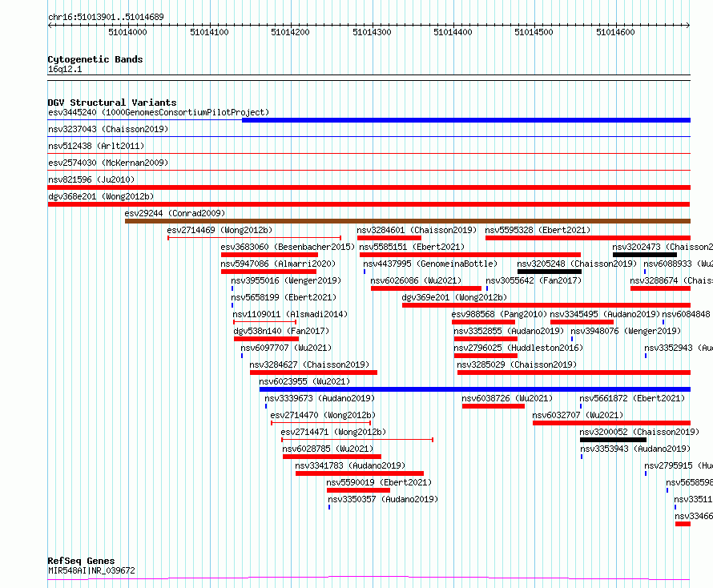Click the esv3445240 variant label
Image resolution: width=713 pixels, height=588 pixels.
tap(159, 112)
